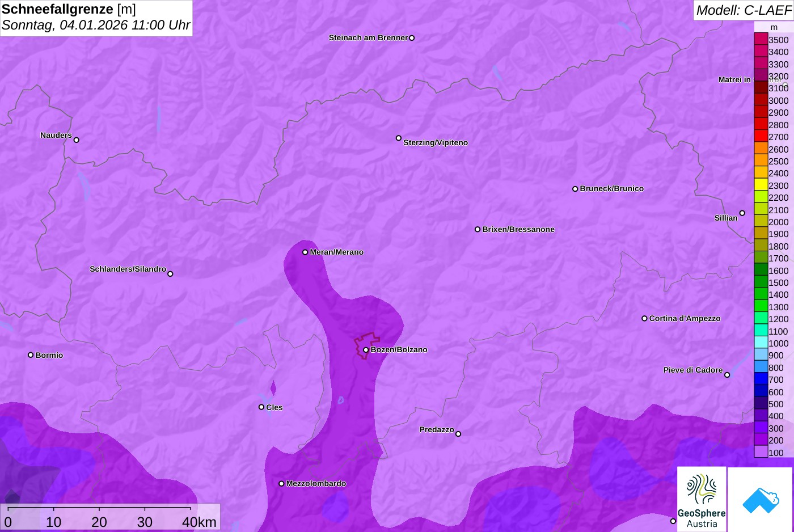This screenshot has height=532, width=794.
Task: Click the Matrei in label text
Action: click(x=734, y=79)
